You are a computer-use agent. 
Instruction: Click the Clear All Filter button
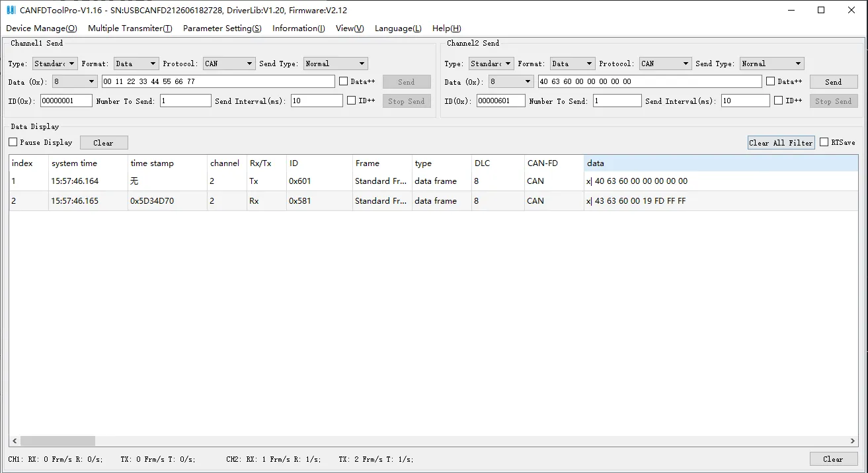tap(781, 143)
